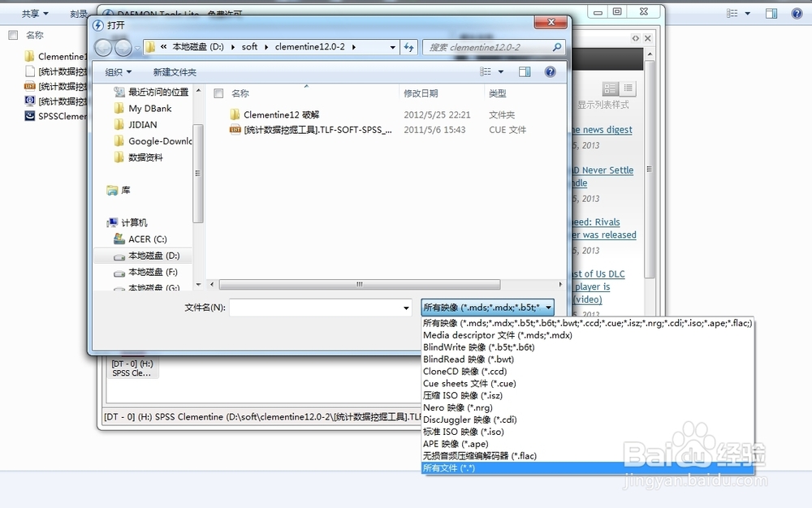Open the Rivals news link
This screenshot has height=508, width=812.
tap(604, 228)
